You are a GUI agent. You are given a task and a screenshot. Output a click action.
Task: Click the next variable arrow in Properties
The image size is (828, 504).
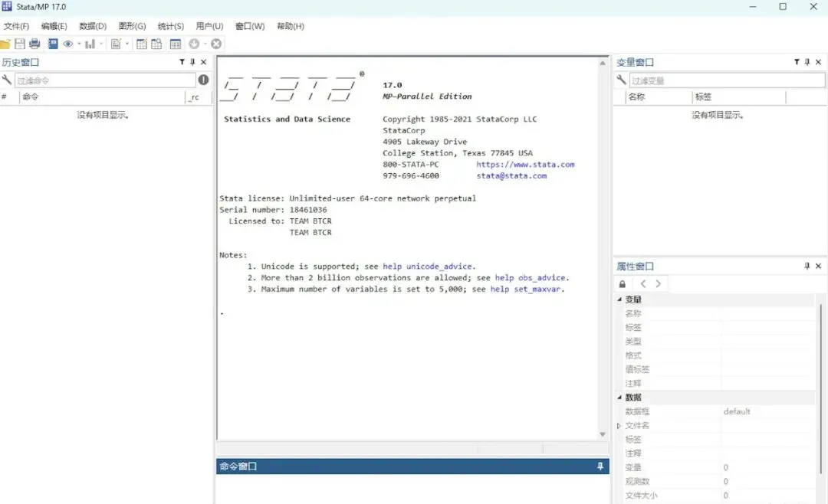click(x=658, y=284)
